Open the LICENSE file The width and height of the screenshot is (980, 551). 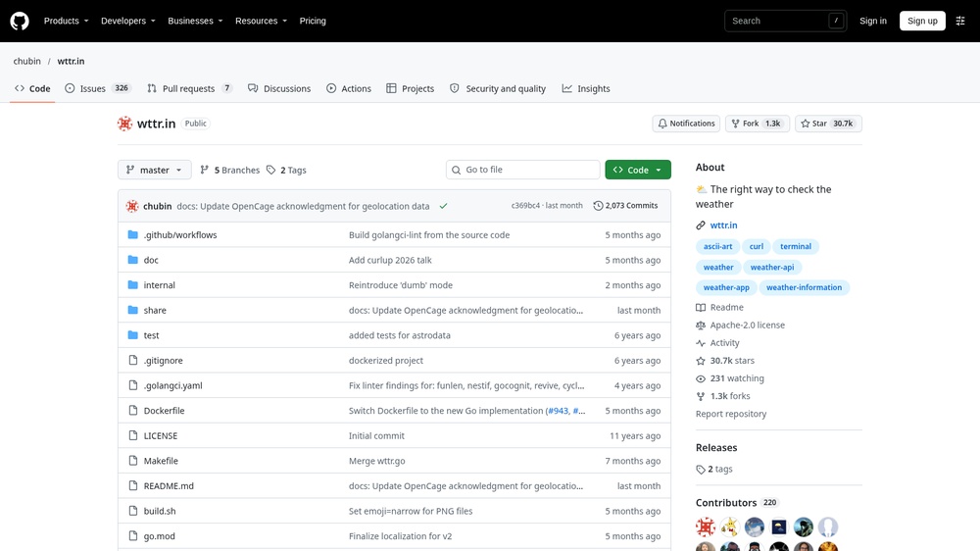pyautogui.click(x=161, y=435)
